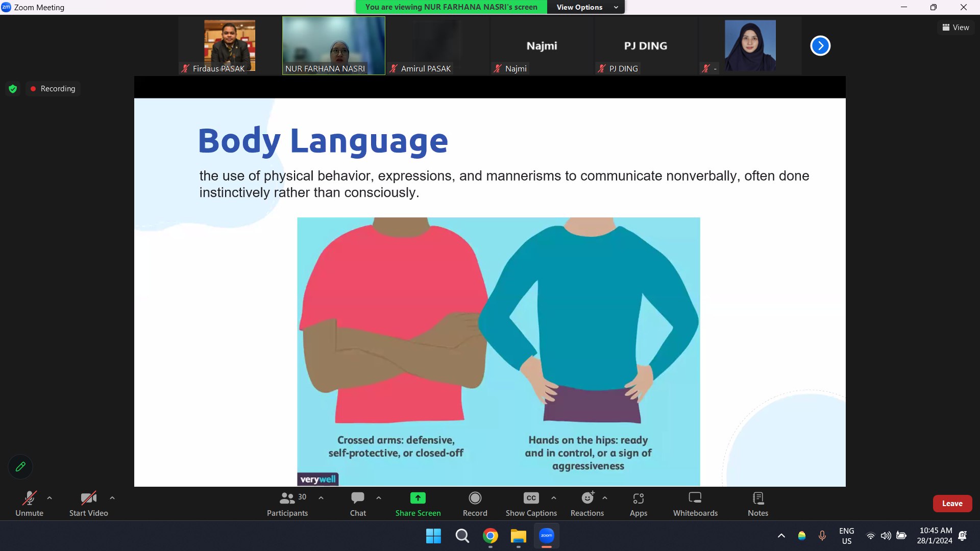Open the View layout menu

tap(955, 28)
